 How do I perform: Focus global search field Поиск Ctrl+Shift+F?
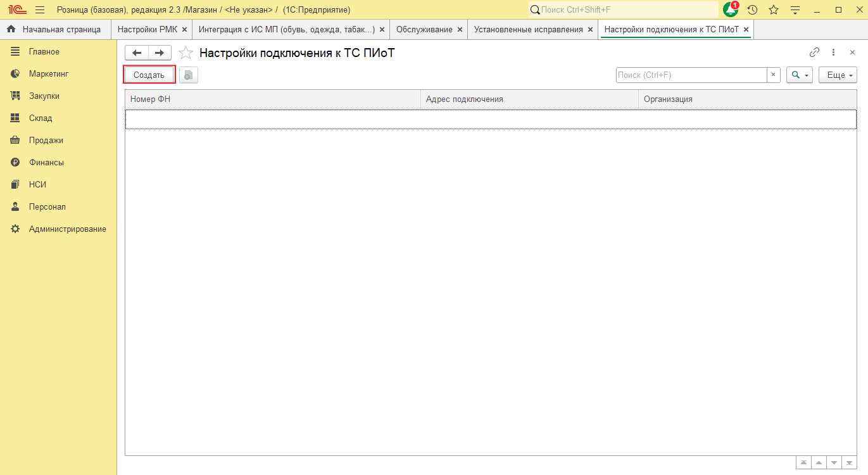624,9
